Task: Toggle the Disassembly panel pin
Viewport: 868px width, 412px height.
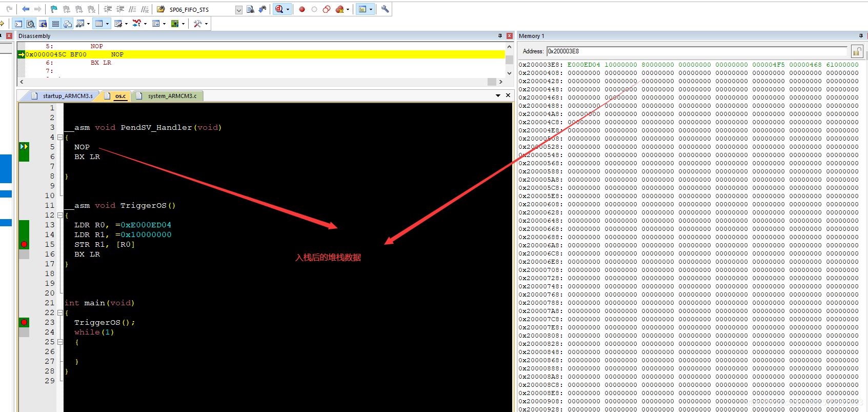Action: (x=500, y=36)
